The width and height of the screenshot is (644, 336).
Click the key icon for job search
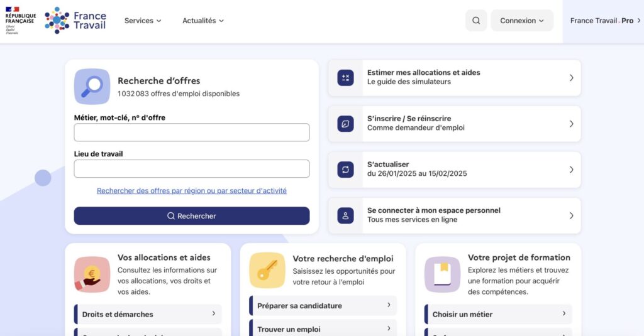point(267,270)
